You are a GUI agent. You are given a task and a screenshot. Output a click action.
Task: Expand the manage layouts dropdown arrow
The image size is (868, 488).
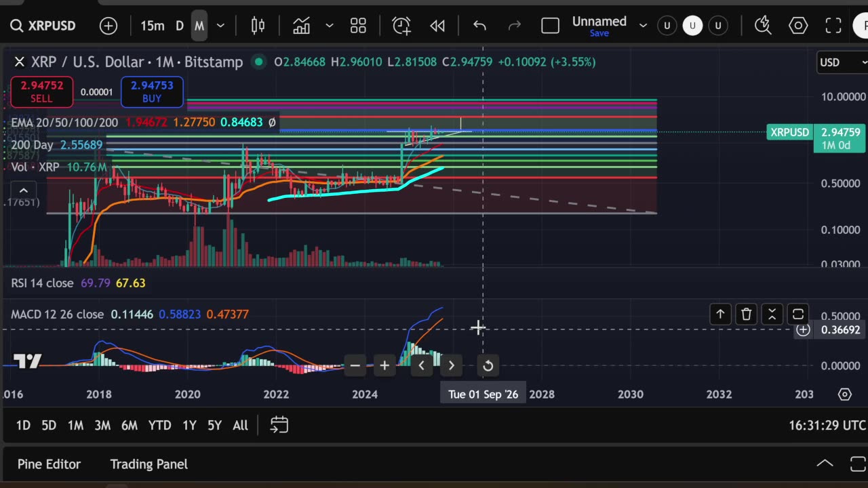tap(643, 26)
